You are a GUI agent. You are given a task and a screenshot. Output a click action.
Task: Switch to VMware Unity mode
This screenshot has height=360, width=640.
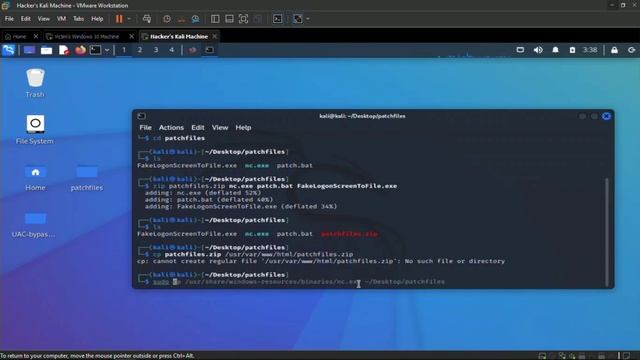coord(258,19)
